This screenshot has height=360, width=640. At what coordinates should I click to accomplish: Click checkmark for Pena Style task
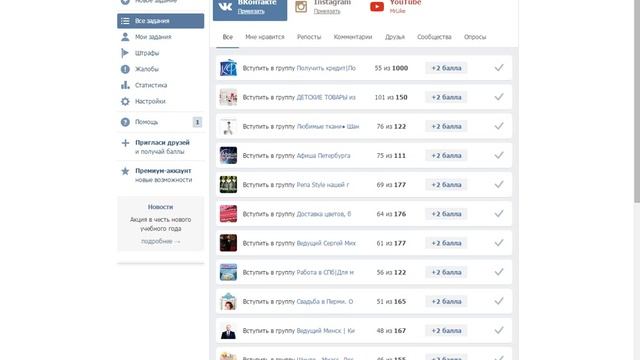click(x=499, y=184)
